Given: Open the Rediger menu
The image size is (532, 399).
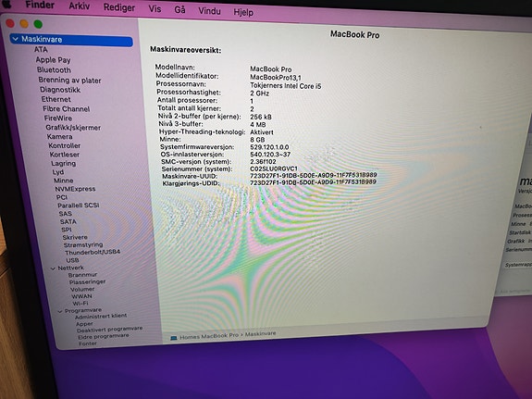Looking at the screenshot, I should coord(119,7).
